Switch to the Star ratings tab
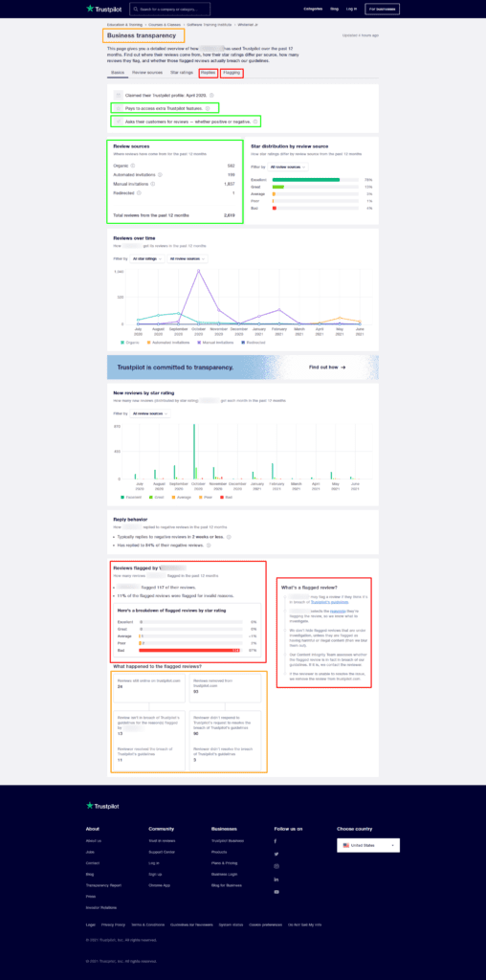486x980 pixels. tap(182, 73)
